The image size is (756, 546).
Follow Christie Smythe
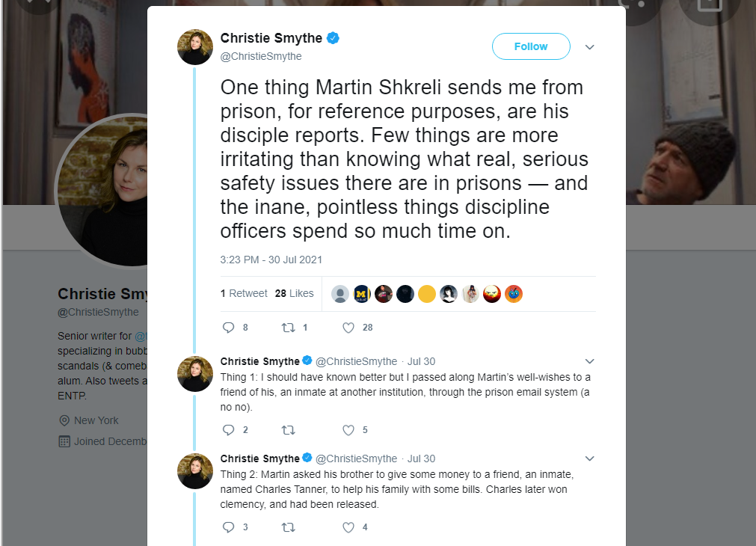click(531, 46)
